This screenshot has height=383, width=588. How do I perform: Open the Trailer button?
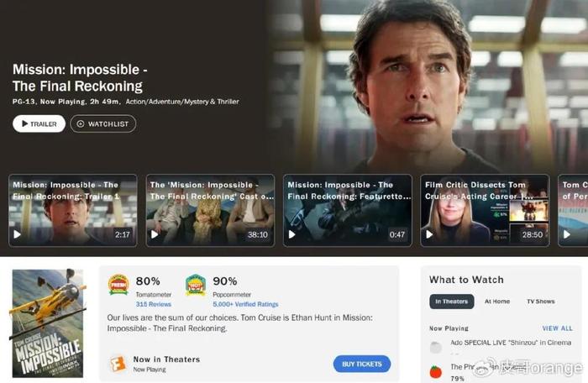[x=39, y=123]
